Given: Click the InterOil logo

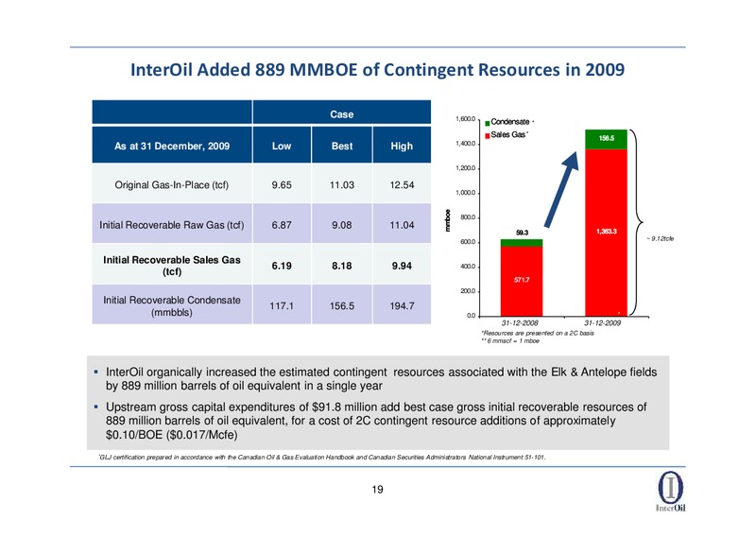Looking at the screenshot, I should pos(671,492).
